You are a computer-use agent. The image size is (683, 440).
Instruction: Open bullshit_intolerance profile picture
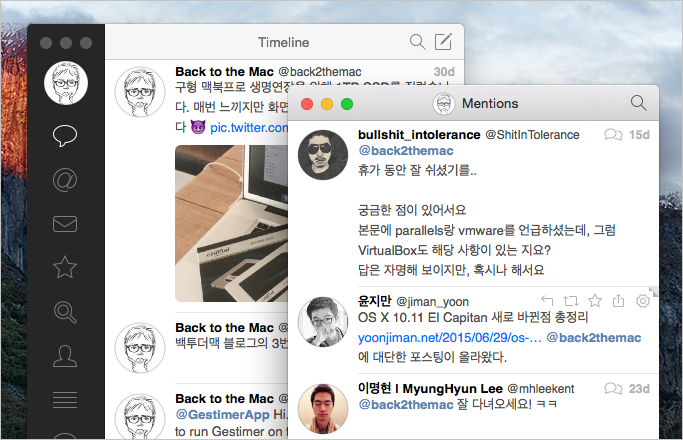[x=323, y=155]
